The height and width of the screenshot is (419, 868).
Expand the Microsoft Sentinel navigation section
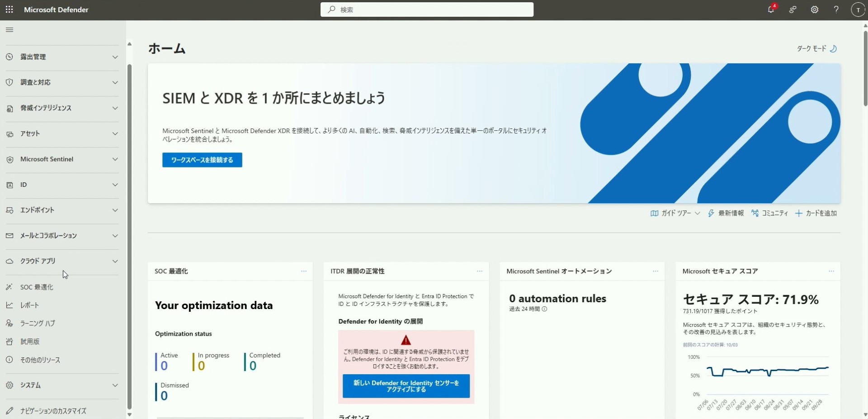coord(62,159)
